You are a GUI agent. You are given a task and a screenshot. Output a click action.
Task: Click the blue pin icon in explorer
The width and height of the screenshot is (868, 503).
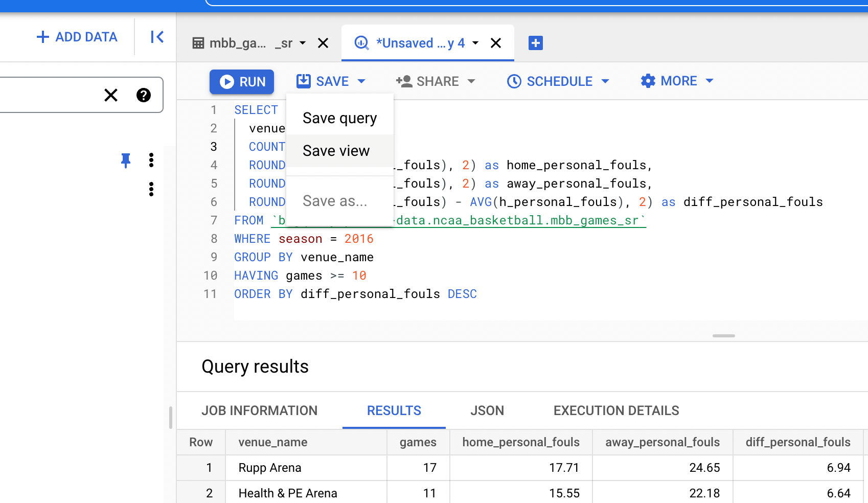[x=126, y=161]
